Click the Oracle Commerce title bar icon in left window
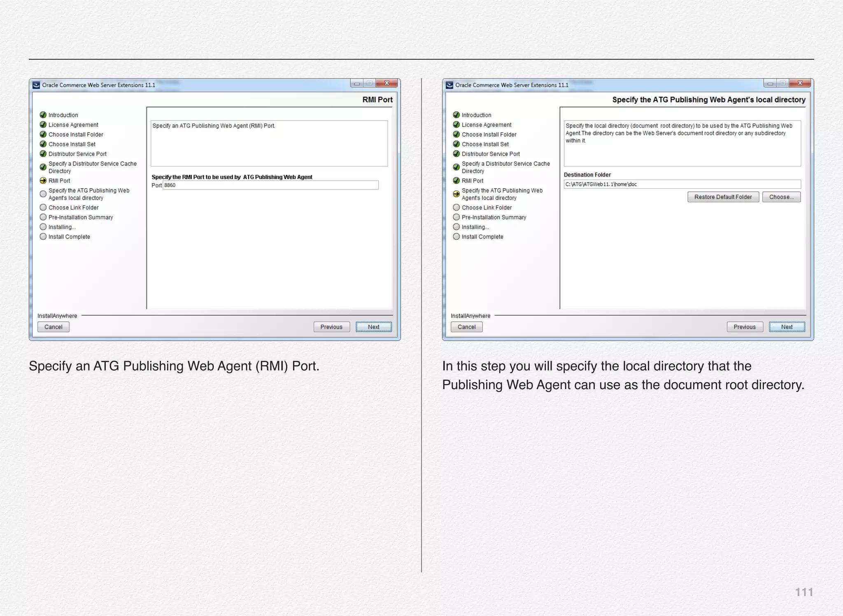This screenshot has height=616, width=843. 36,85
